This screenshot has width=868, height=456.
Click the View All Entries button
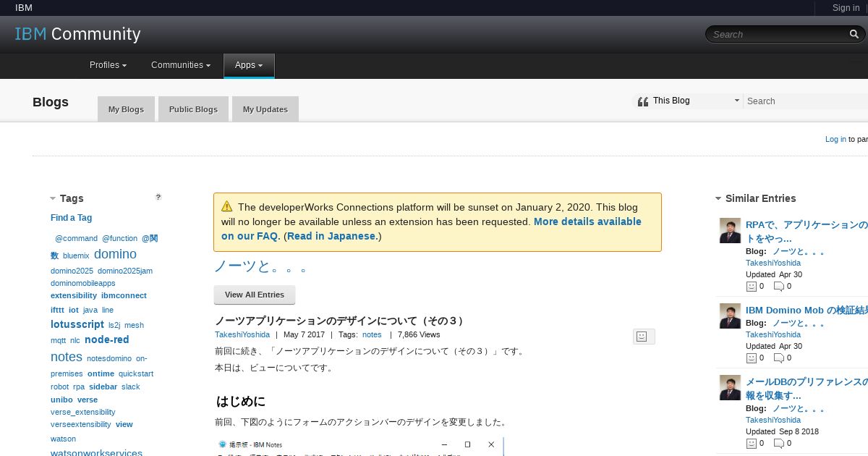point(255,295)
